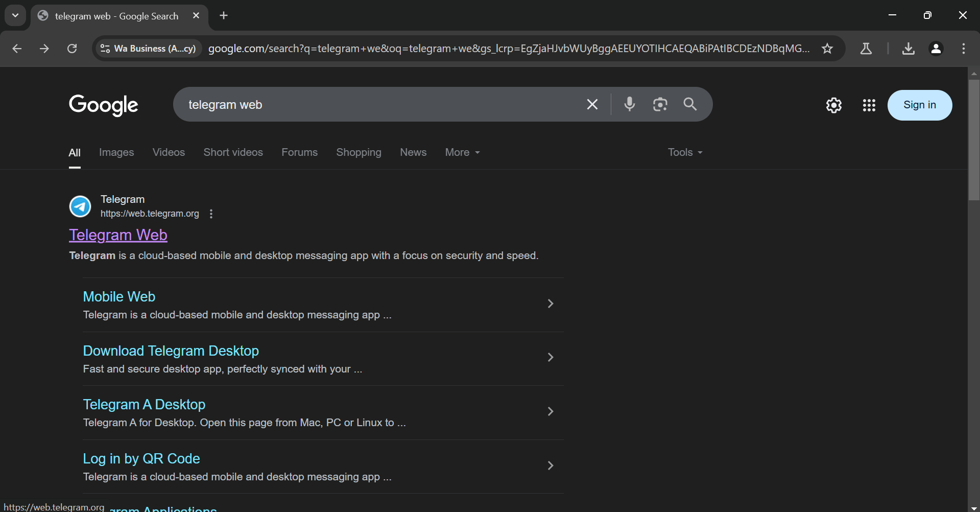
Task: Switch to the Forums tab
Action: 300,152
